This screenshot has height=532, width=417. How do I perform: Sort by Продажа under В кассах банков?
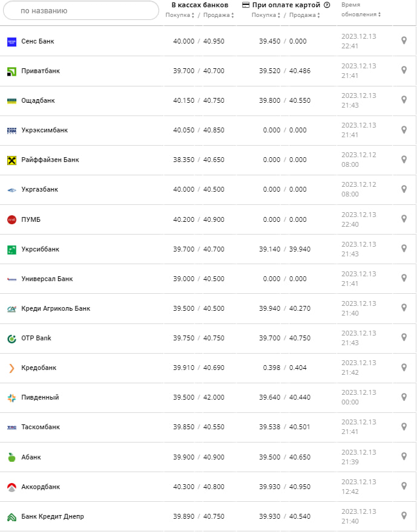(x=217, y=15)
